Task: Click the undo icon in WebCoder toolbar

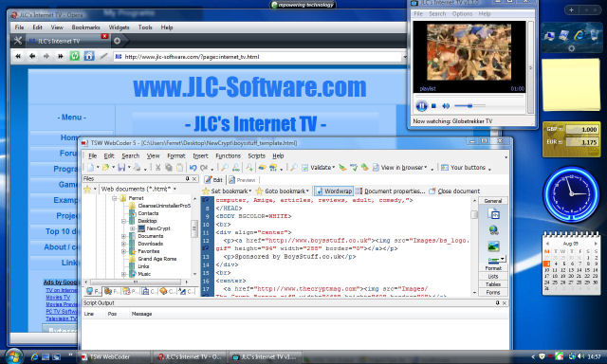Action: (x=193, y=168)
